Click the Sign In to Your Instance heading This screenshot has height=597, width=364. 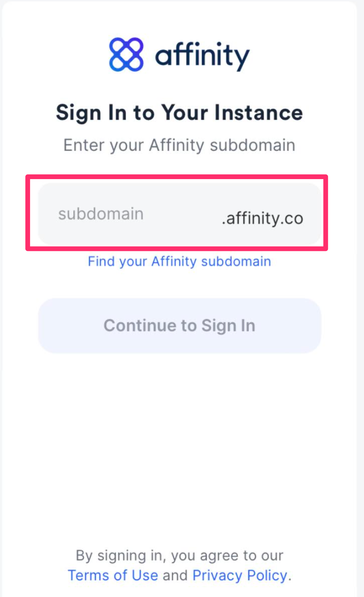[x=179, y=112]
